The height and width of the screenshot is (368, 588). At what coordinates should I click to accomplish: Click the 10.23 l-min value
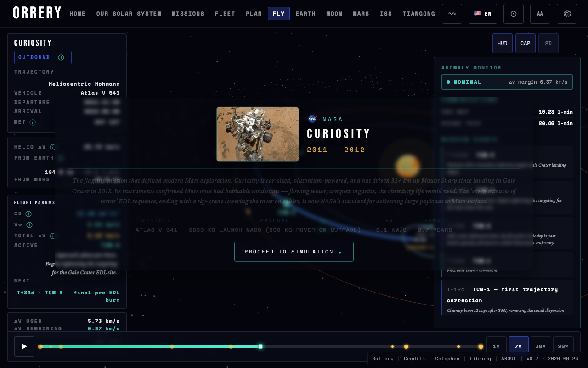(556, 111)
